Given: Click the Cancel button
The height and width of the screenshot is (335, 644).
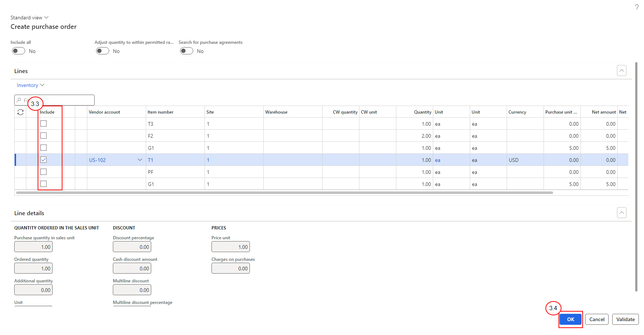Looking at the screenshot, I should (x=597, y=319).
